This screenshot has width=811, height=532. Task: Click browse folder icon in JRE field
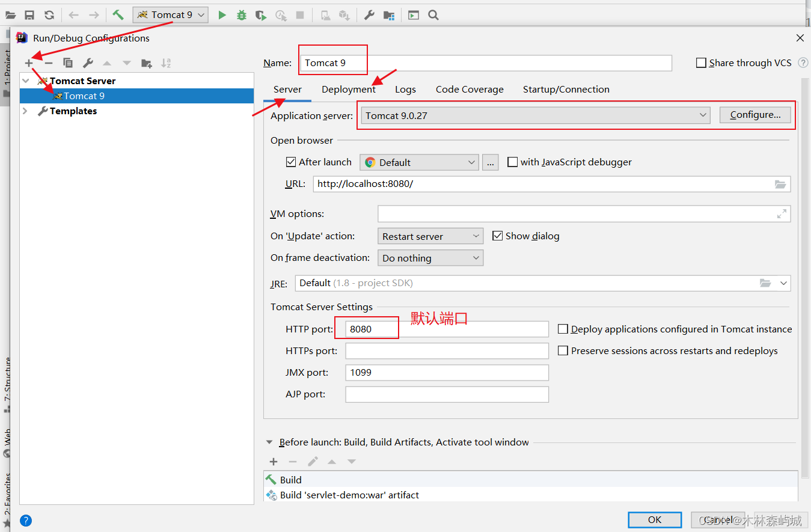coord(765,283)
